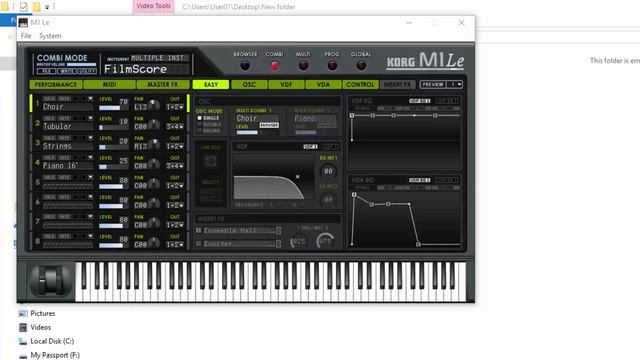
Task: Click the filter cutoff point in VDF graph
Action: click(x=298, y=177)
